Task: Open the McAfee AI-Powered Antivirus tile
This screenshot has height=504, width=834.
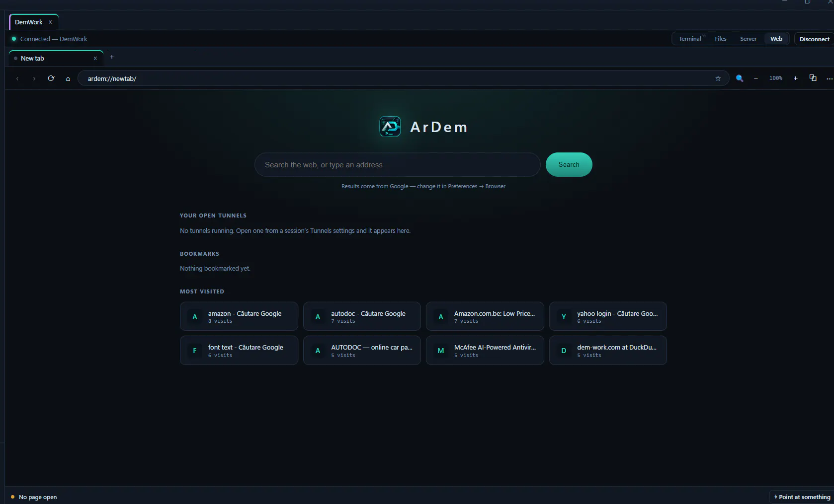Action: point(485,351)
